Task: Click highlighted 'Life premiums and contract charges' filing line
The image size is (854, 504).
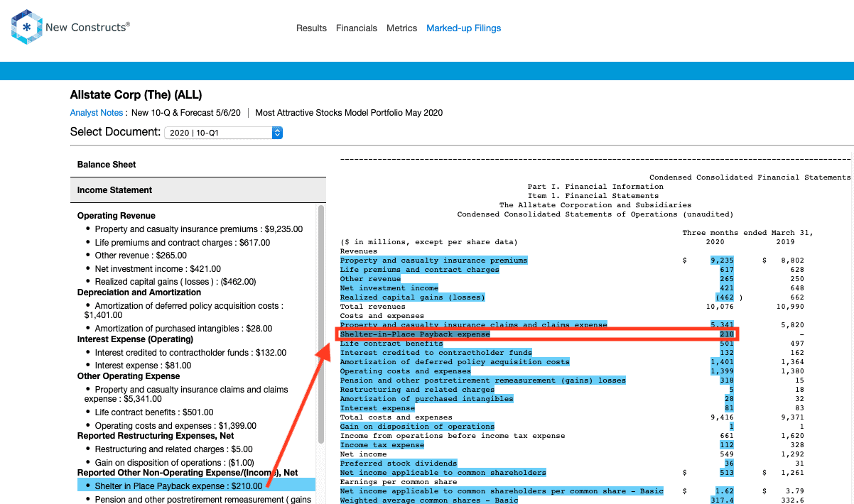Action: coord(419,270)
